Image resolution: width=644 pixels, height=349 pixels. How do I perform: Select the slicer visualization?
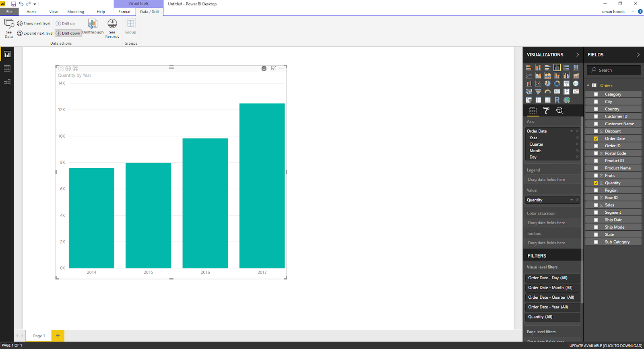click(529, 100)
